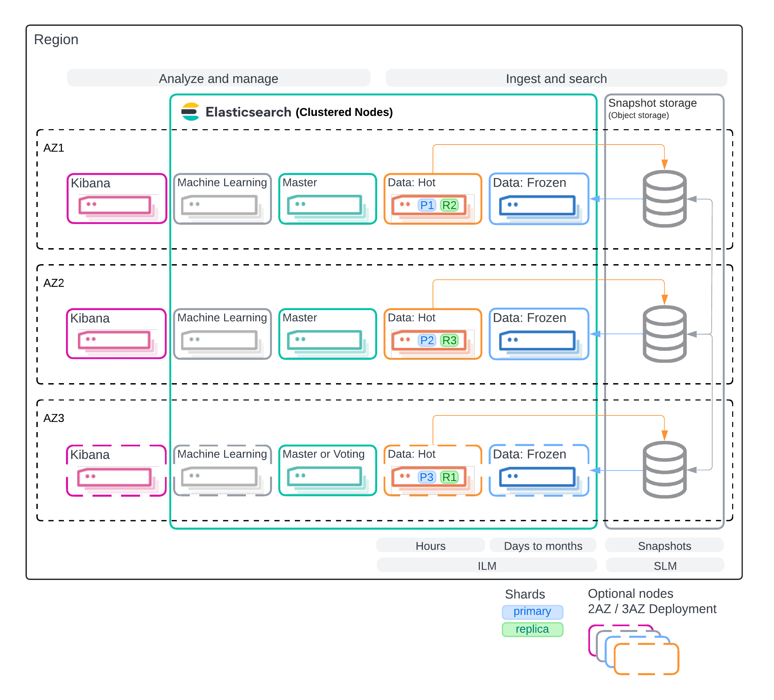Click the Elasticsearch logo icon

(190, 112)
